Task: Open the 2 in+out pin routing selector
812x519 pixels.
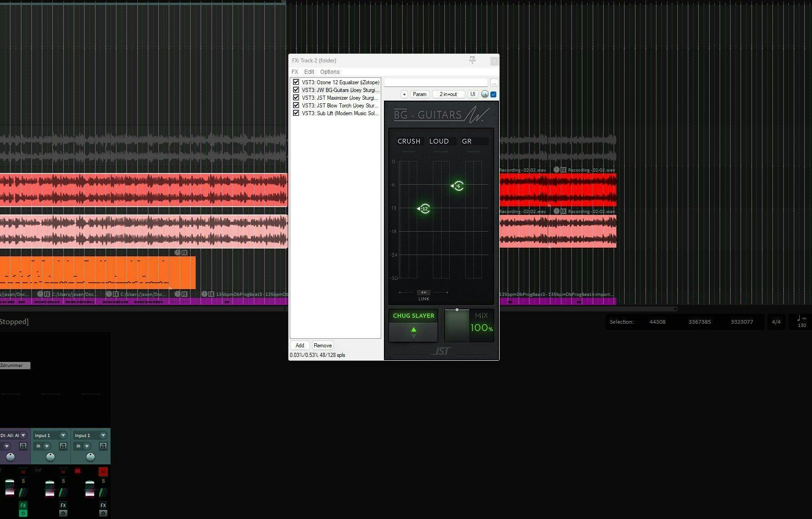Action: (448, 94)
